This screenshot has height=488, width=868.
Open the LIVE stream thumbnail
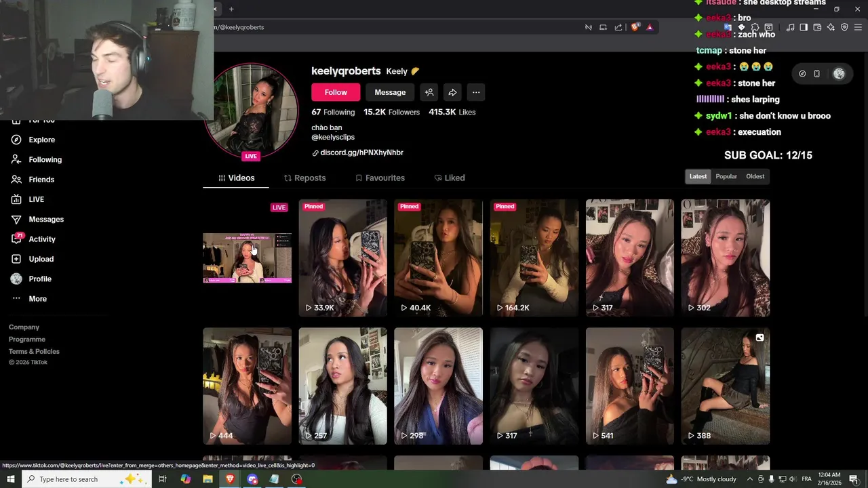coord(247,258)
